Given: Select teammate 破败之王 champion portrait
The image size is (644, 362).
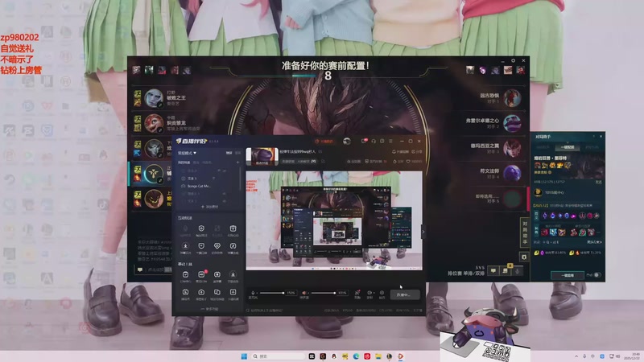Looking at the screenshot, I should (x=154, y=98).
